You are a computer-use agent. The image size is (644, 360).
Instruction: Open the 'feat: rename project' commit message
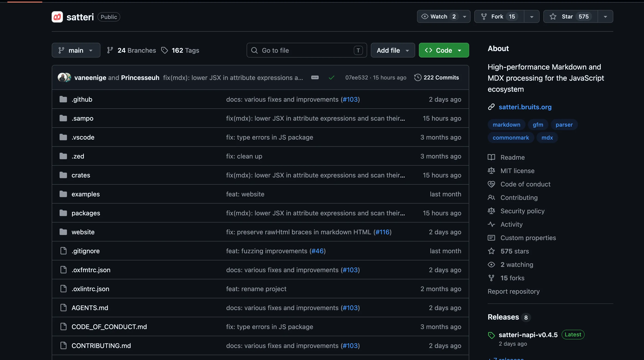[256, 289]
